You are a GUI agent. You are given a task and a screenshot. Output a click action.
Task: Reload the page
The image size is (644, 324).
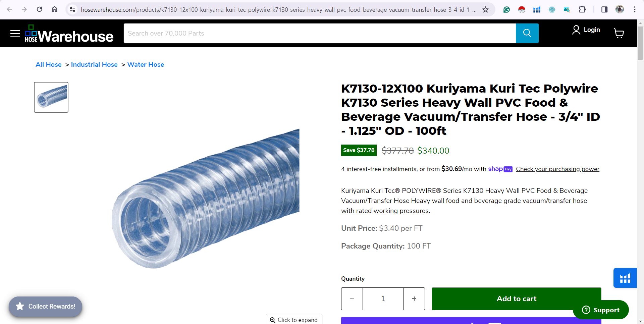pos(39,9)
